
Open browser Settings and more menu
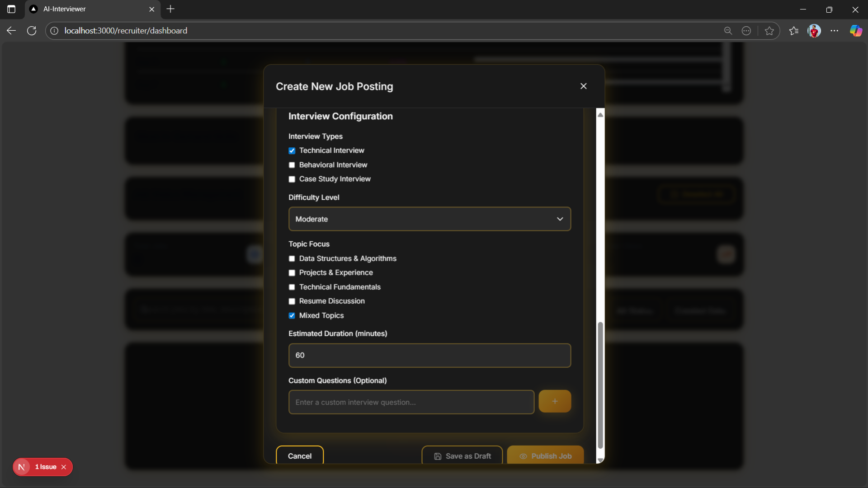point(834,31)
